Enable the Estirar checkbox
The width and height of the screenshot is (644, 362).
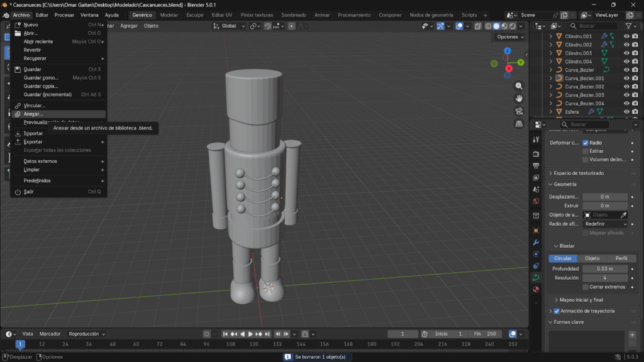(586, 151)
